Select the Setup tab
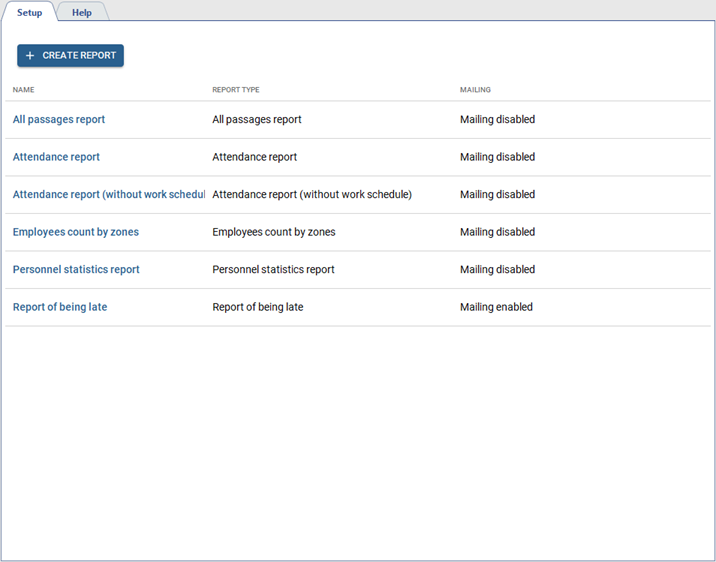This screenshot has width=716, height=562. pos(29,13)
